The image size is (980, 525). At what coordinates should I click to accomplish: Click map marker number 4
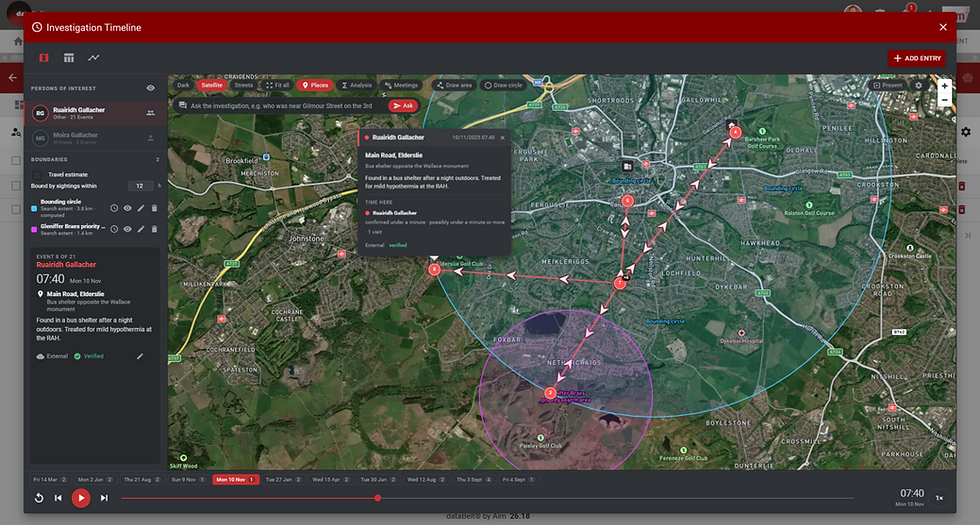pyautogui.click(x=736, y=132)
